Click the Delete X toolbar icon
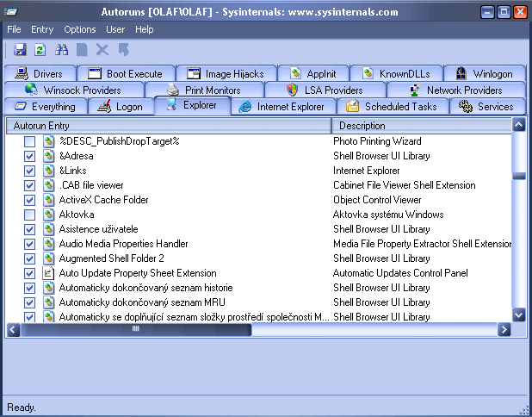This screenshot has height=417, width=532. [x=102, y=50]
